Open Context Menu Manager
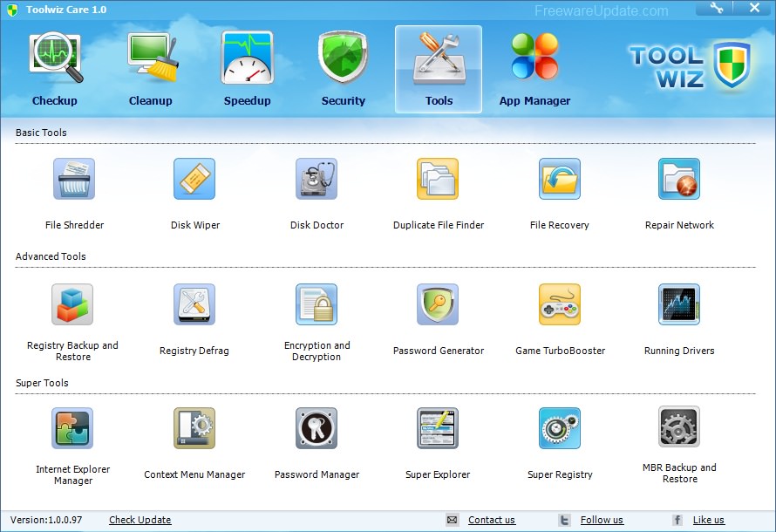Viewport: 776px width, 532px height. 194,428
